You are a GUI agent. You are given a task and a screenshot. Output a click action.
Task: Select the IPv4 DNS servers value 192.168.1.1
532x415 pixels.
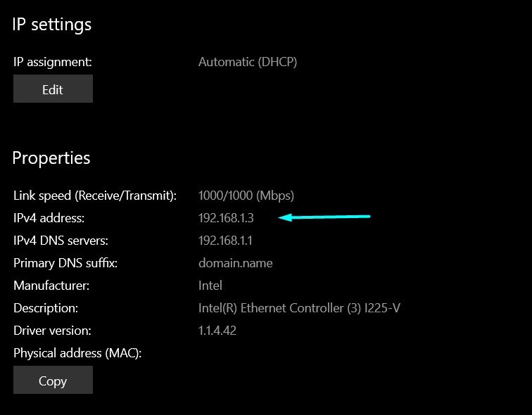225,241
